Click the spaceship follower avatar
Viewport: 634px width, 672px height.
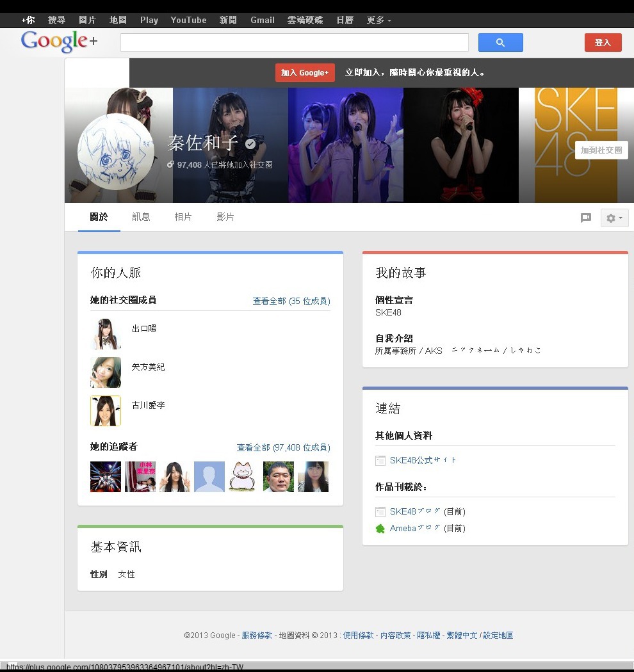[106, 477]
